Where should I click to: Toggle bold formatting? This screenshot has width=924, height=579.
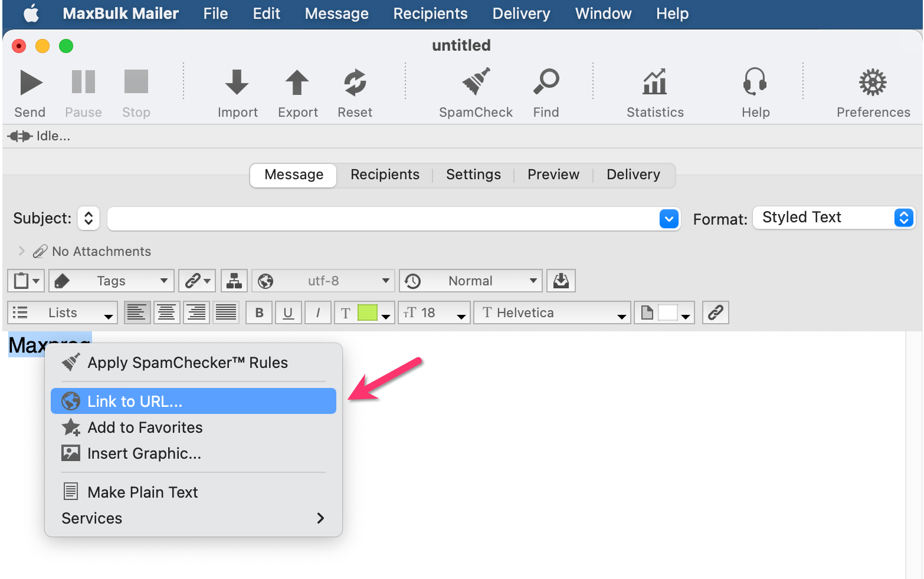point(259,312)
